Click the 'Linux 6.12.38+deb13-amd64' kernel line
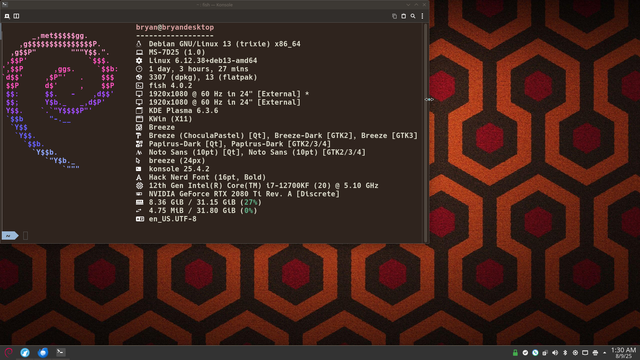The width and height of the screenshot is (640, 360). click(203, 60)
